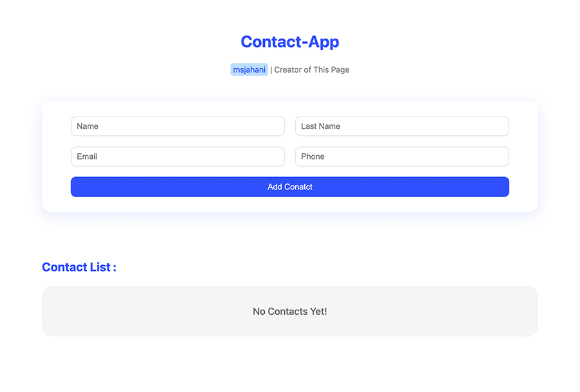Select the Contact List heading
The height and width of the screenshot is (392, 580).
[79, 267]
